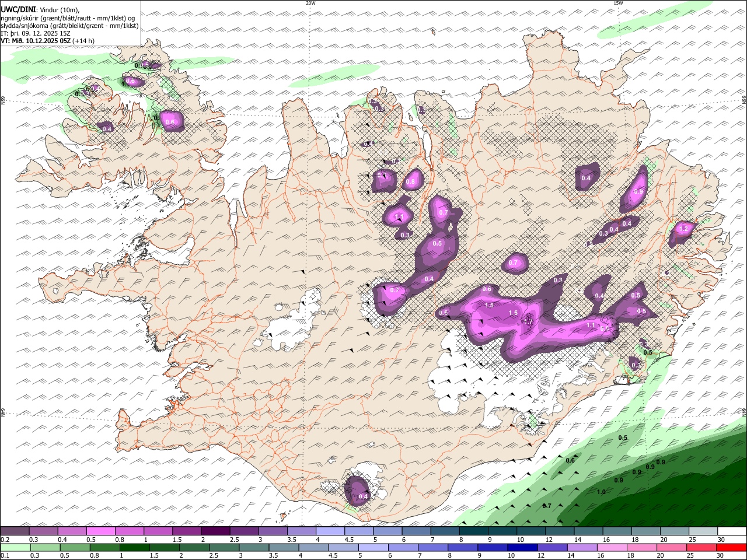Select bright red lower swatch after 30
747x560 pixels.
(732, 548)
